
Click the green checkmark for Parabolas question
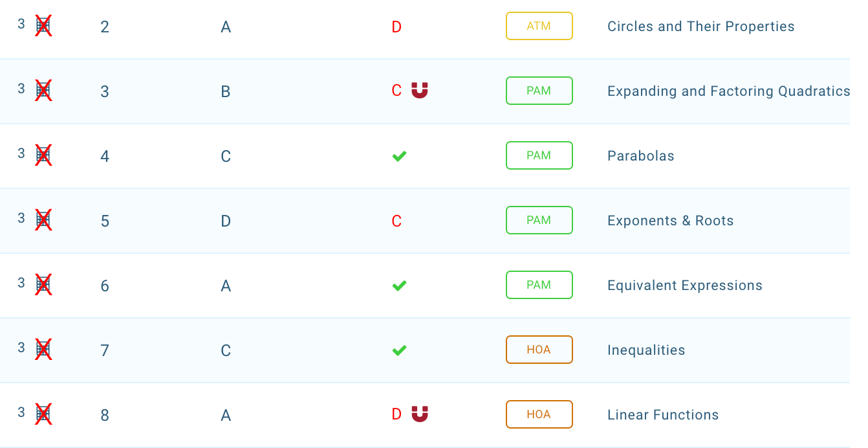coord(399,156)
